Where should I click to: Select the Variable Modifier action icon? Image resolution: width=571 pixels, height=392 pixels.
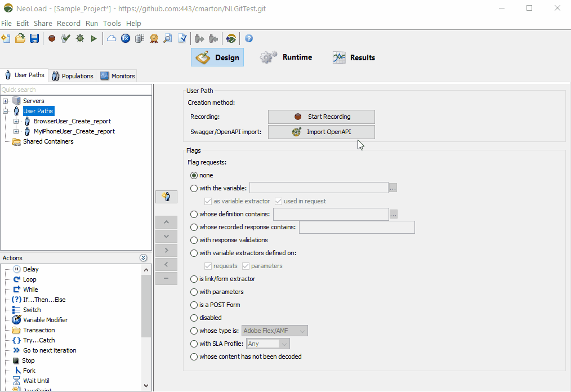point(16,320)
